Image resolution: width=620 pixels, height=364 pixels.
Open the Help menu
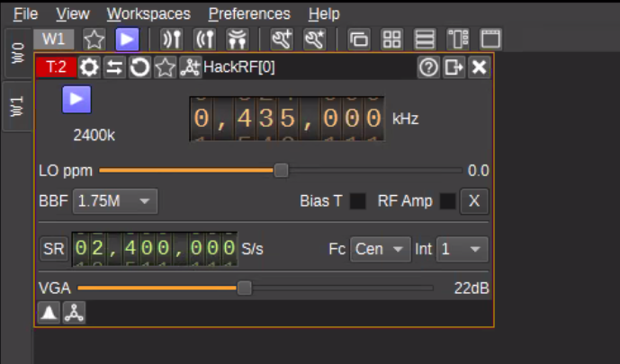pyautogui.click(x=324, y=14)
